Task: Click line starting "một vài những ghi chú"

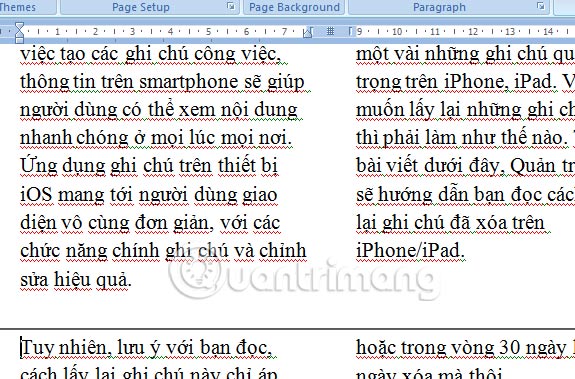Action: (x=465, y=54)
